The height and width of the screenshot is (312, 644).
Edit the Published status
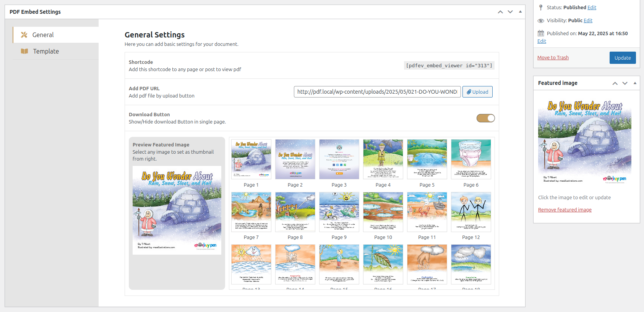tap(592, 8)
